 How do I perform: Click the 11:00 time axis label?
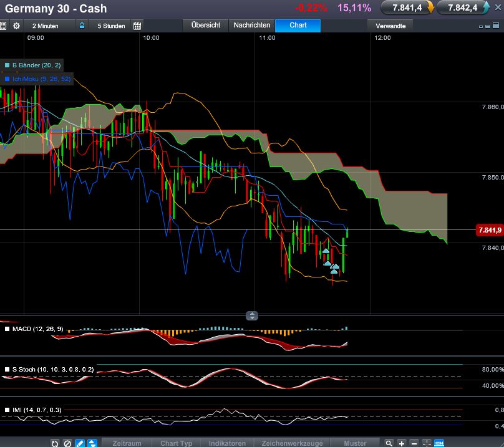(x=267, y=37)
